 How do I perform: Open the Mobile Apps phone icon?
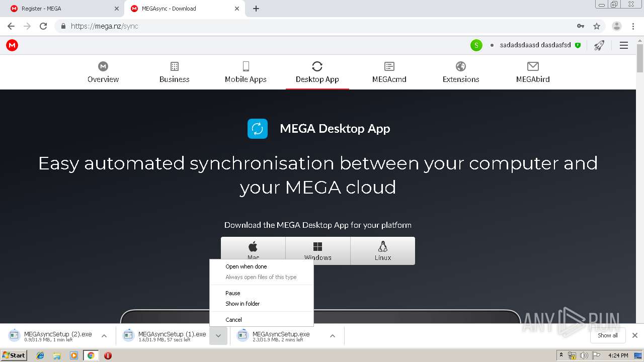coord(246,66)
